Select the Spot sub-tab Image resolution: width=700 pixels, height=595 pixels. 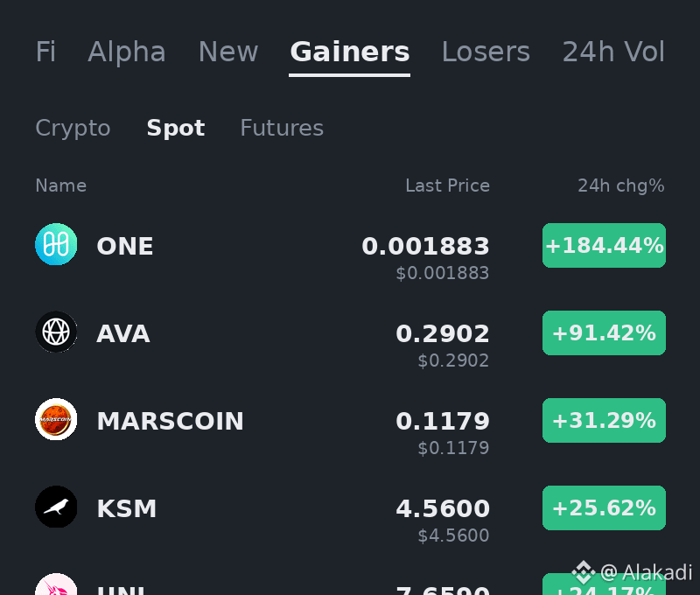tap(176, 128)
